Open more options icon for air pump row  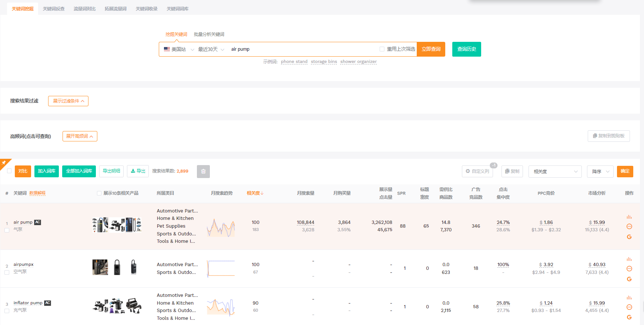coord(629,227)
